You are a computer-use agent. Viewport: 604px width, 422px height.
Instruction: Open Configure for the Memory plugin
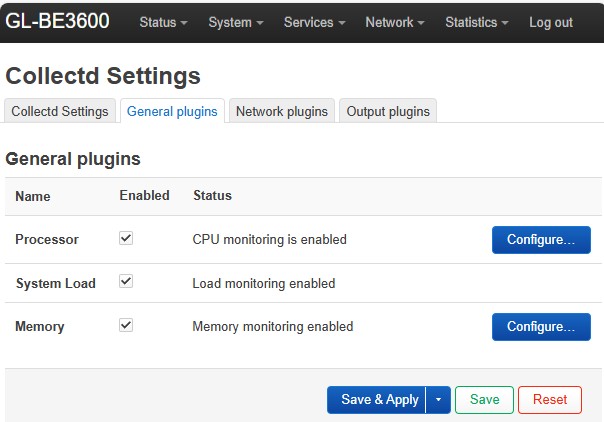point(541,327)
